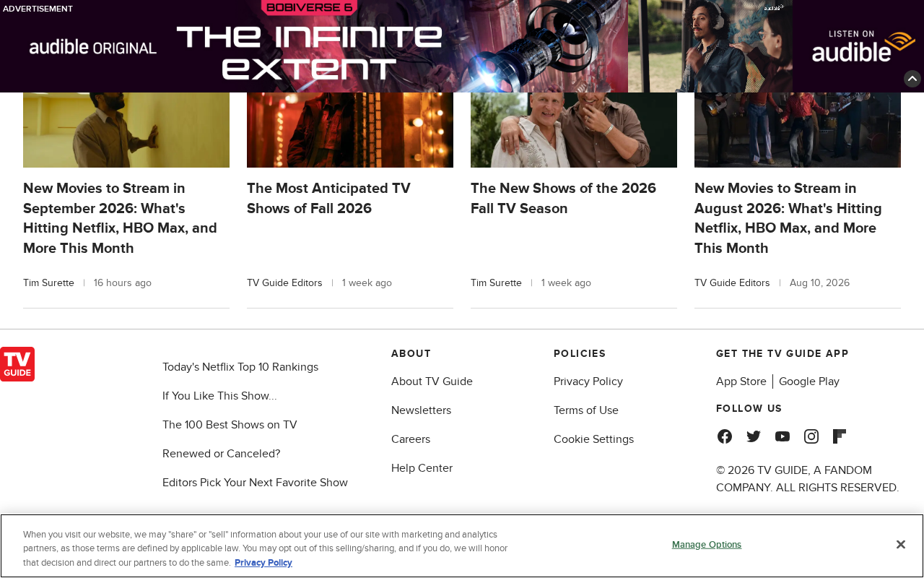Open the Careers footer link
924x578 pixels.
pyautogui.click(x=411, y=439)
